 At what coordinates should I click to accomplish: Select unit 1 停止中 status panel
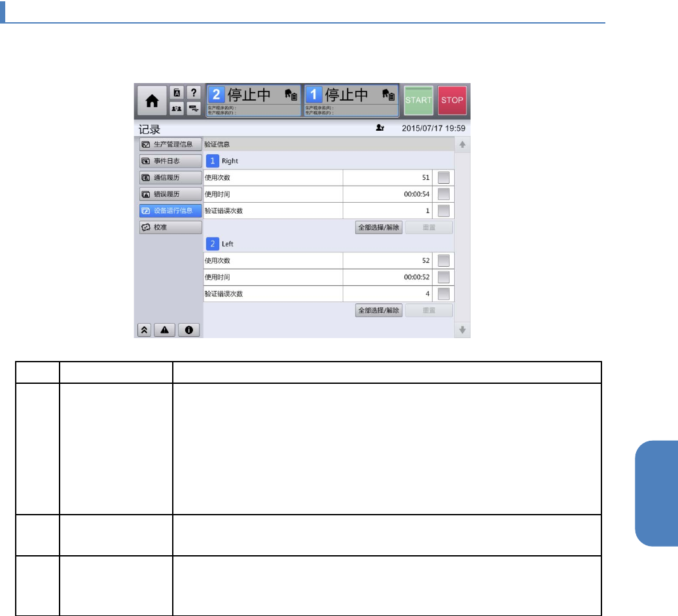click(351, 100)
